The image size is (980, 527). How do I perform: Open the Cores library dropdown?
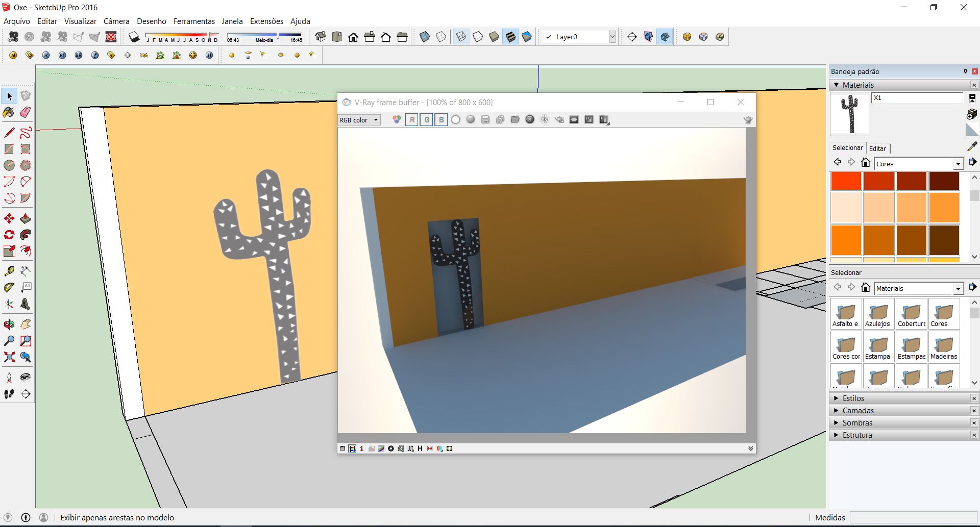[958, 164]
